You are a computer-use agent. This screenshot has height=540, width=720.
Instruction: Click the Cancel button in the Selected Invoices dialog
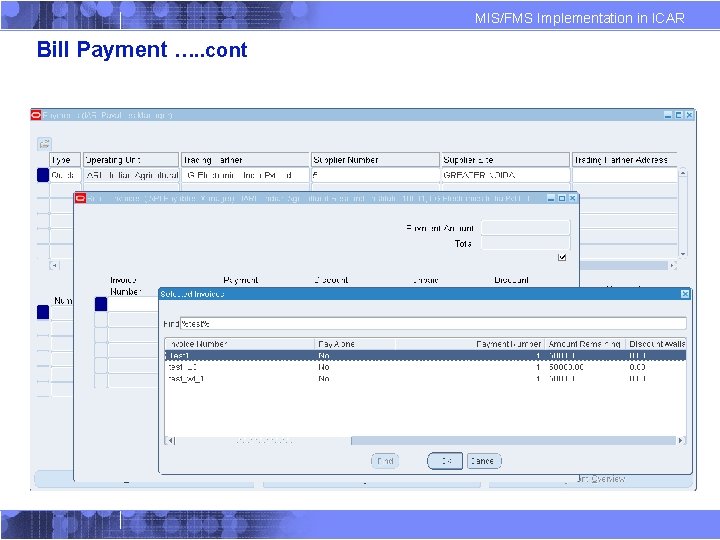[x=484, y=461]
